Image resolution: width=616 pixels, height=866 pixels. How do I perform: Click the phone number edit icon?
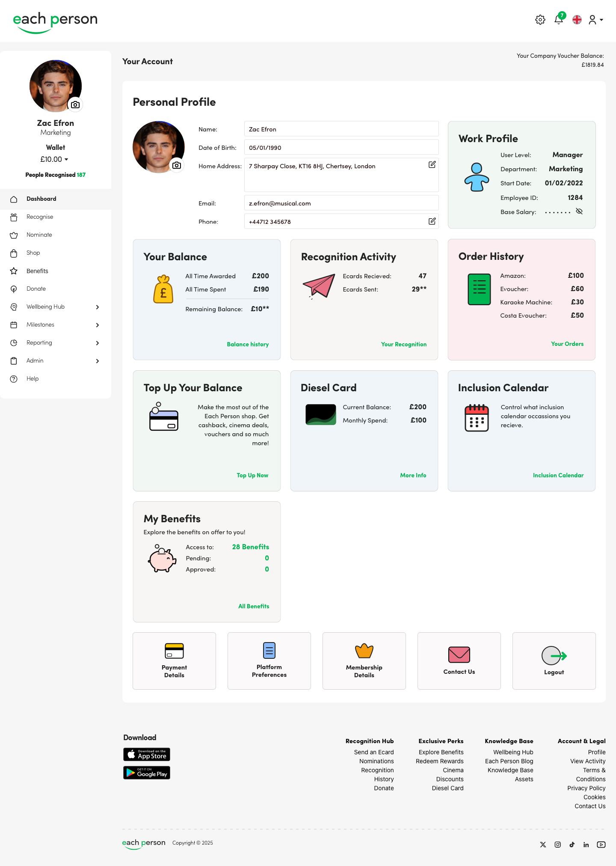pos(432,221)
